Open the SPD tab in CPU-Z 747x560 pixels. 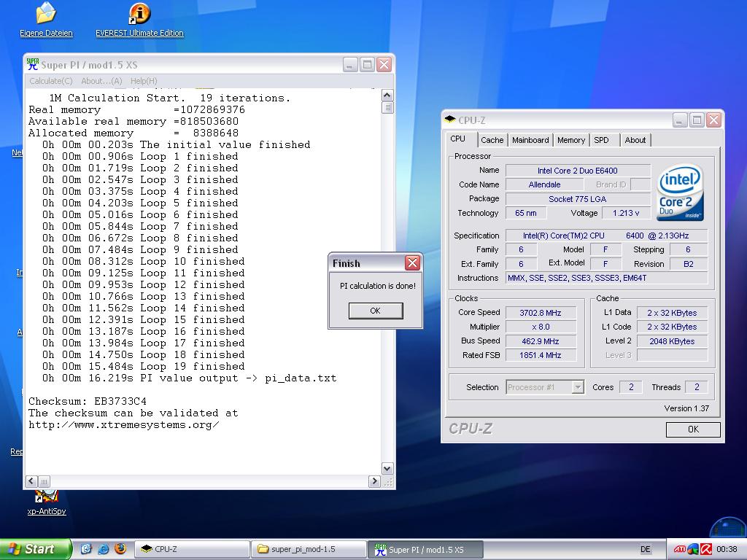point(601,140)
